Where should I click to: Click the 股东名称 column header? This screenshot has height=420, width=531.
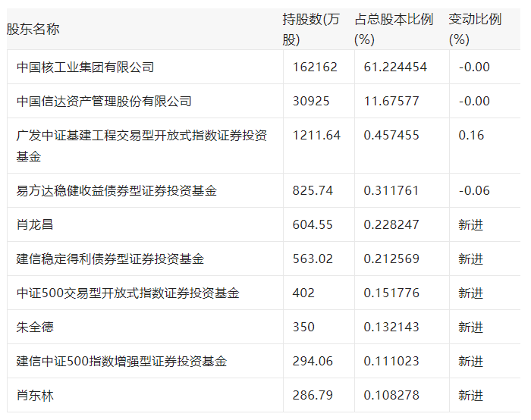33,29
